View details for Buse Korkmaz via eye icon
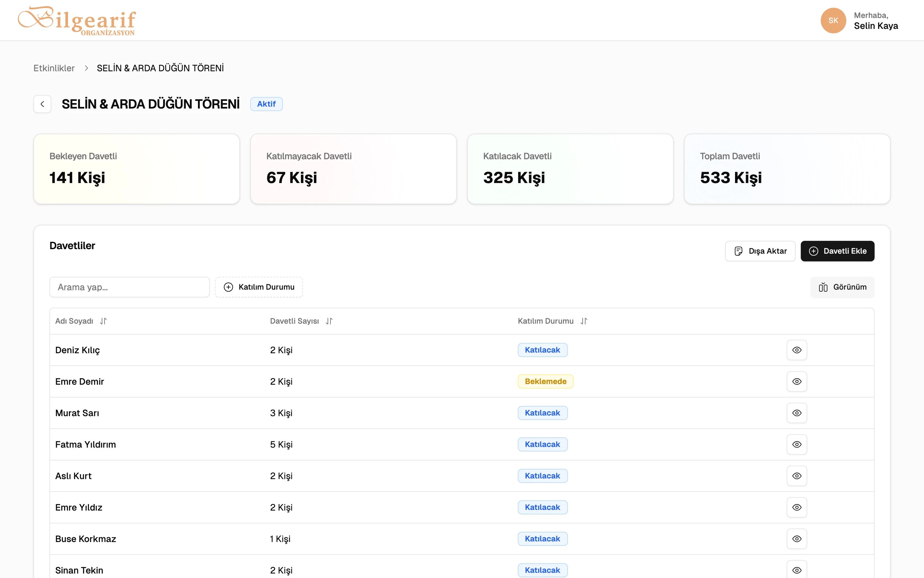The image size is (924, 578). click(797, 539)
